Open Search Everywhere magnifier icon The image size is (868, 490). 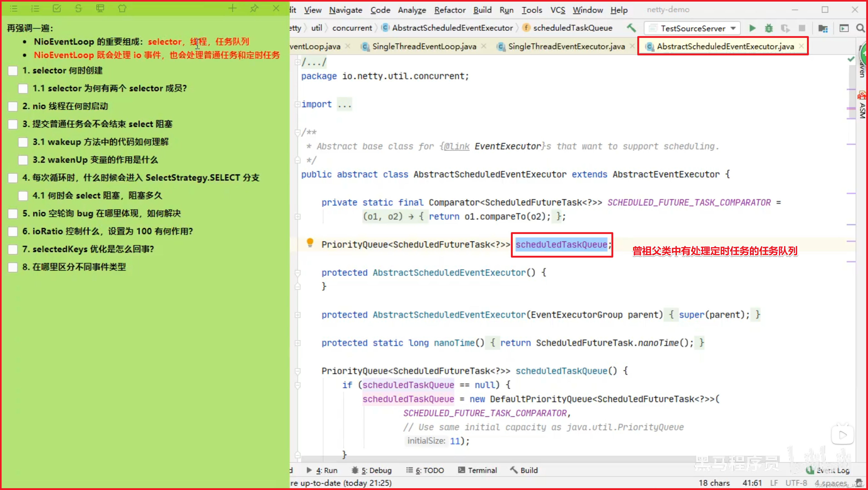tap(860, 28)
